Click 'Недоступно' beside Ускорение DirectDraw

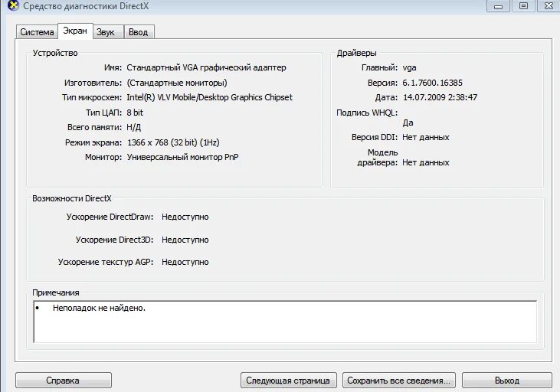click(x=185, y=217)
